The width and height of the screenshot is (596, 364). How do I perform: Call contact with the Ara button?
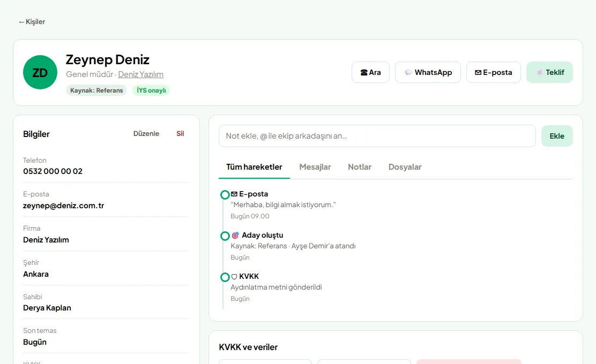(x=370, y=72)
